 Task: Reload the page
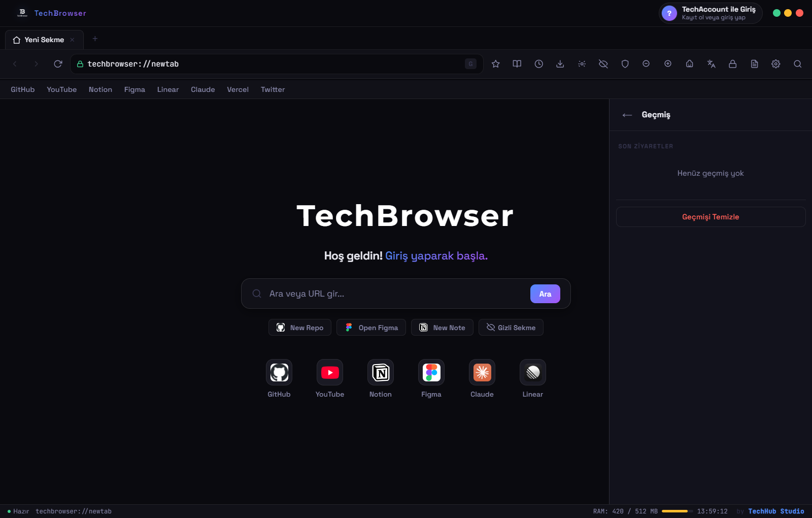tap(58, 64)
